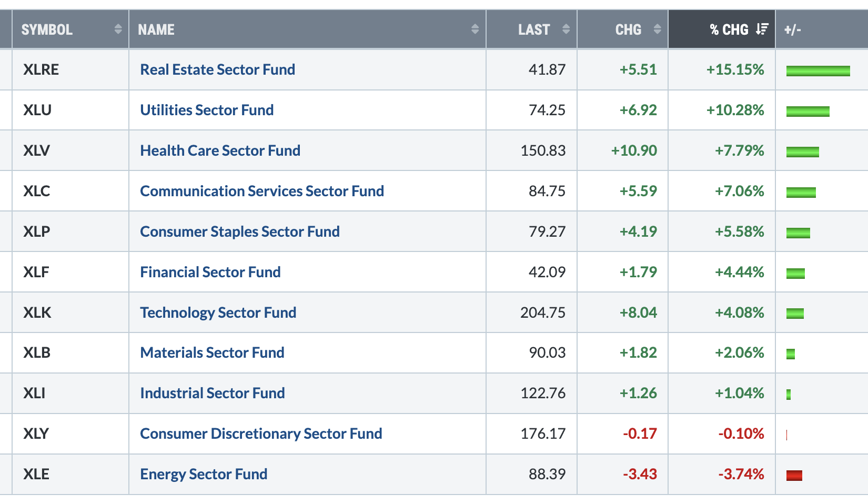Click the LAST column sort arrows

tap(566, 29)
